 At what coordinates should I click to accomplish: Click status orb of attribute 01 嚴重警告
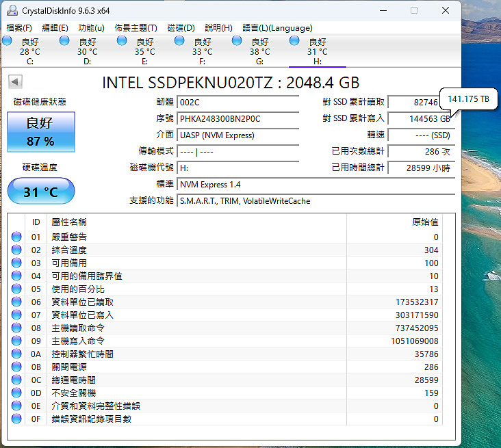pyautogui.click(x=16, y=237)
